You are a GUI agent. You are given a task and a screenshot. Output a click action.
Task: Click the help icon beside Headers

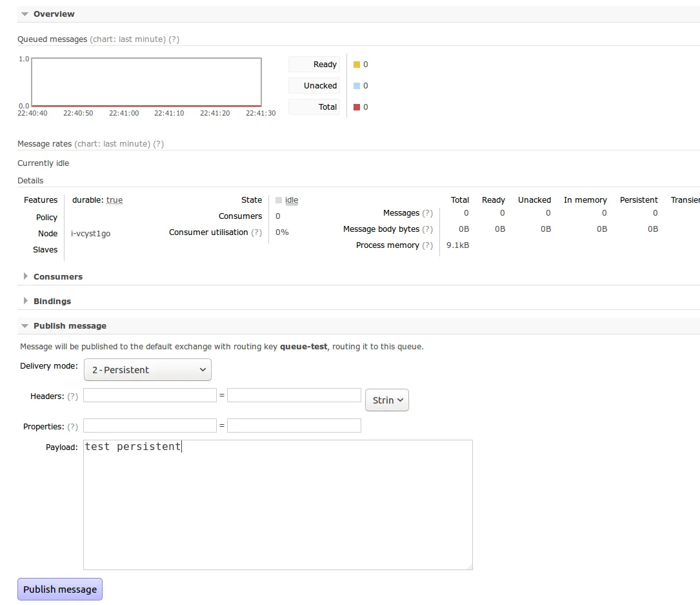(x=72, y=396)
